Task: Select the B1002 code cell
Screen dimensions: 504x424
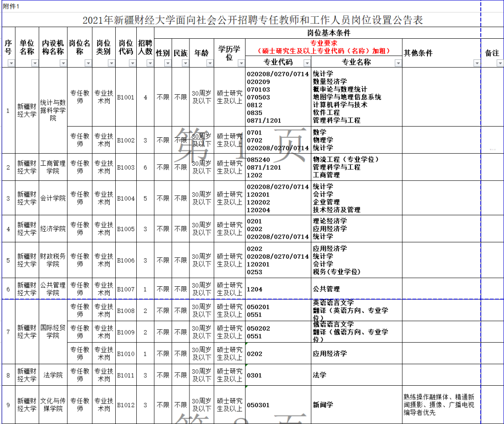Action: tap(126, 140)
